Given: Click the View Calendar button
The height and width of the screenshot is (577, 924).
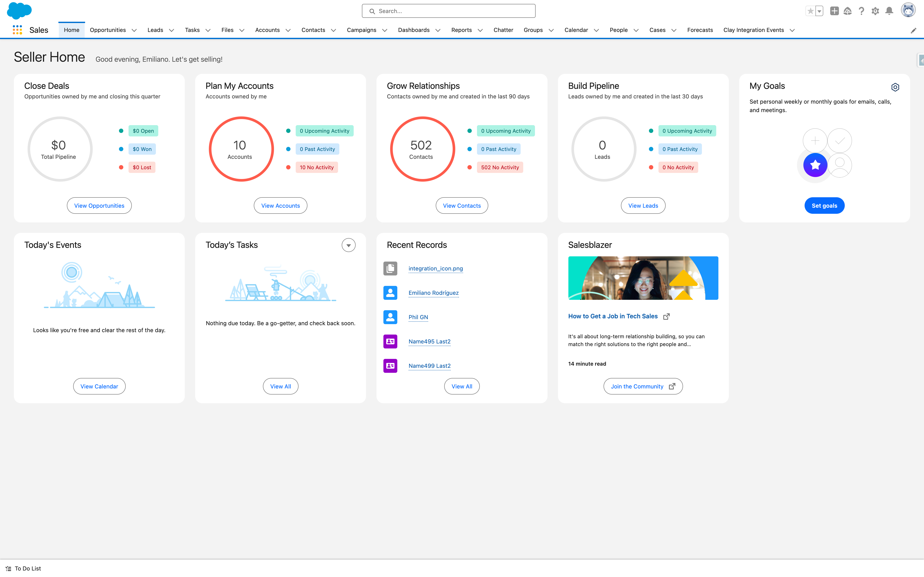Looking at the screenshot, I should tap(99, 386).
